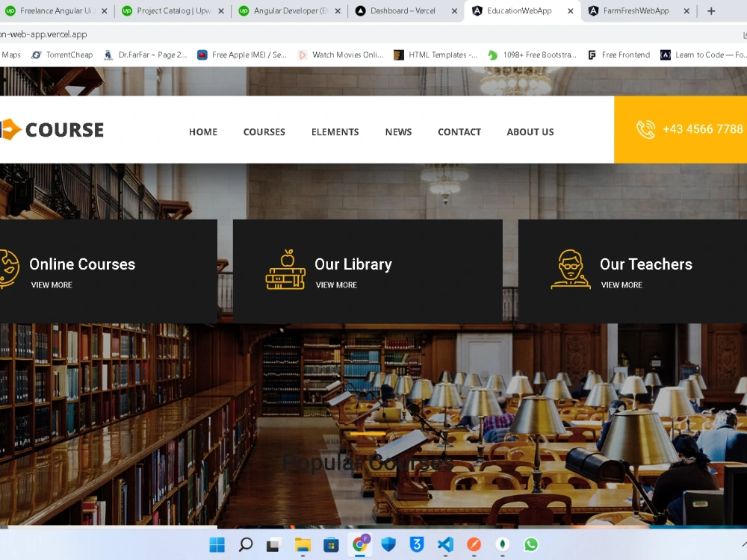Open ABOUT US nav item

tap(530, 132)
